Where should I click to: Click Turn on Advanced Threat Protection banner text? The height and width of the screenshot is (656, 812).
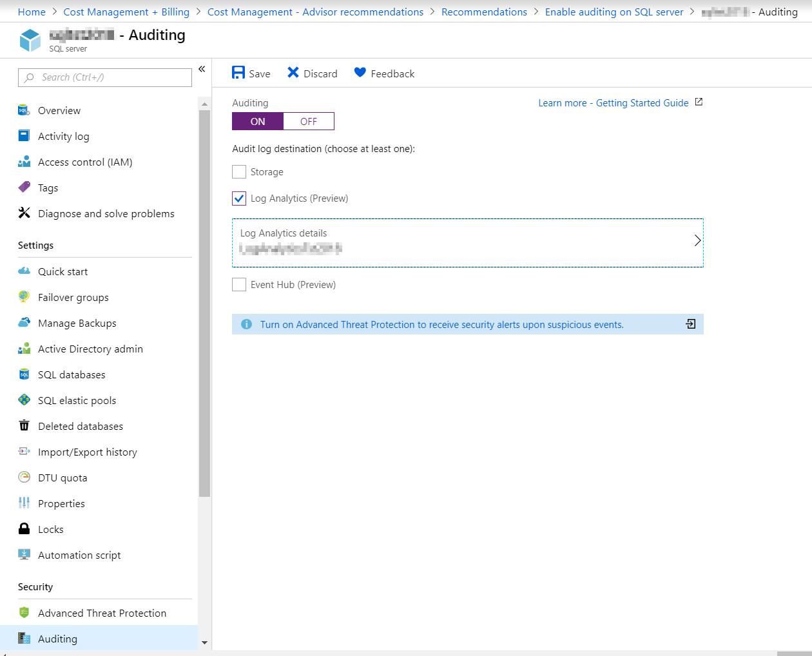(x=441, y=324)
